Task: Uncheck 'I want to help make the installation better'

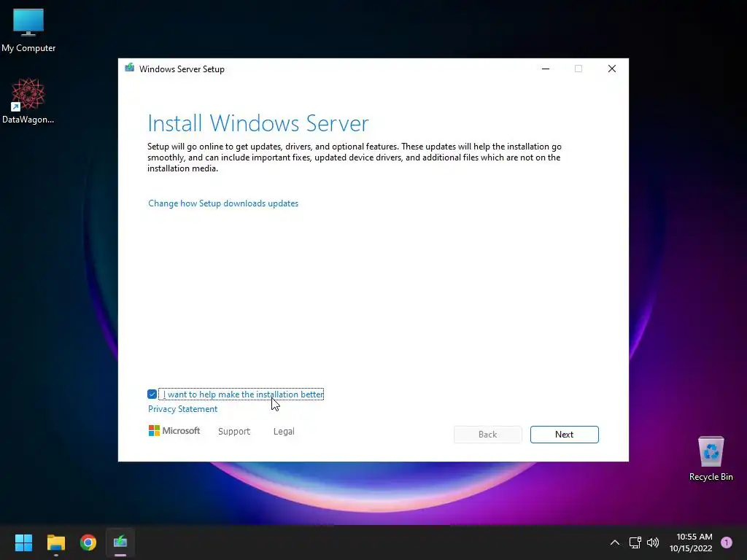Action: [x=152, y=394]
